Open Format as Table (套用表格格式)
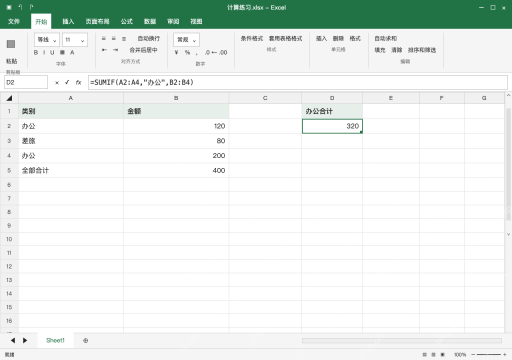This screenshot has height=360, width=512. 285,39
